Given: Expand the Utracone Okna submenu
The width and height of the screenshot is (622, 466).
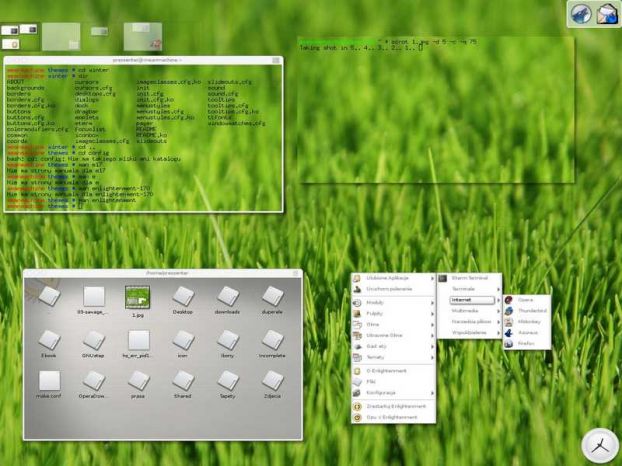Looking at the screenshot, I should click(394, 336).
